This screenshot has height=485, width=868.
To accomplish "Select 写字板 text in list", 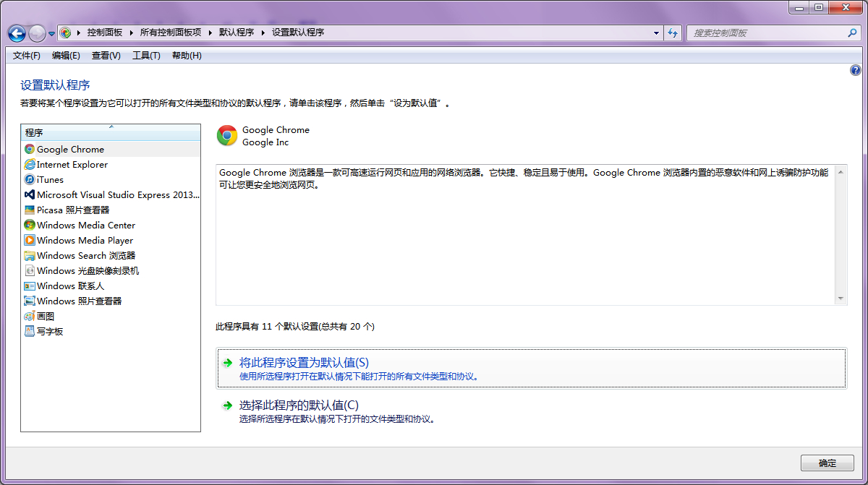I will click(50, 332).
